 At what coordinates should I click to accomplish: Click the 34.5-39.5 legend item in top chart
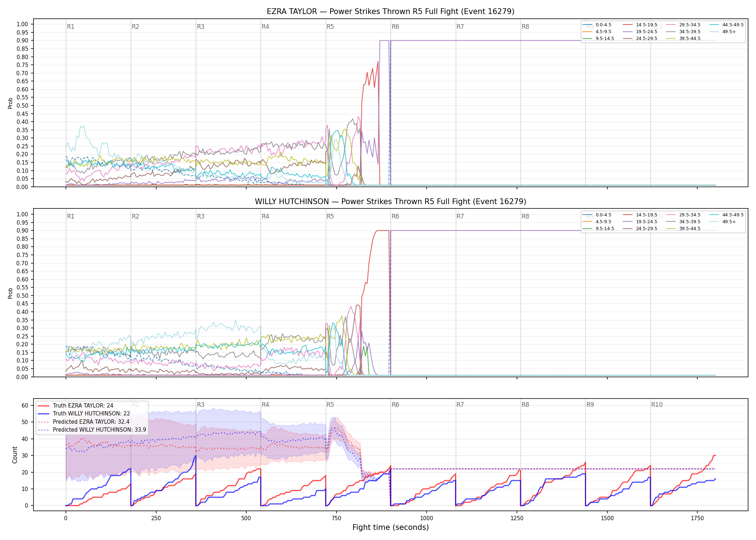click(x=684, y=32)
